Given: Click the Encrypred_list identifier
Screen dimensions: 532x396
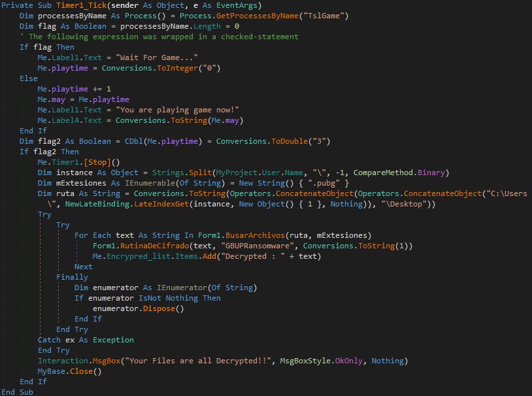Looking at the screenshot, I should pyautogui.click(x=139, y=257).
